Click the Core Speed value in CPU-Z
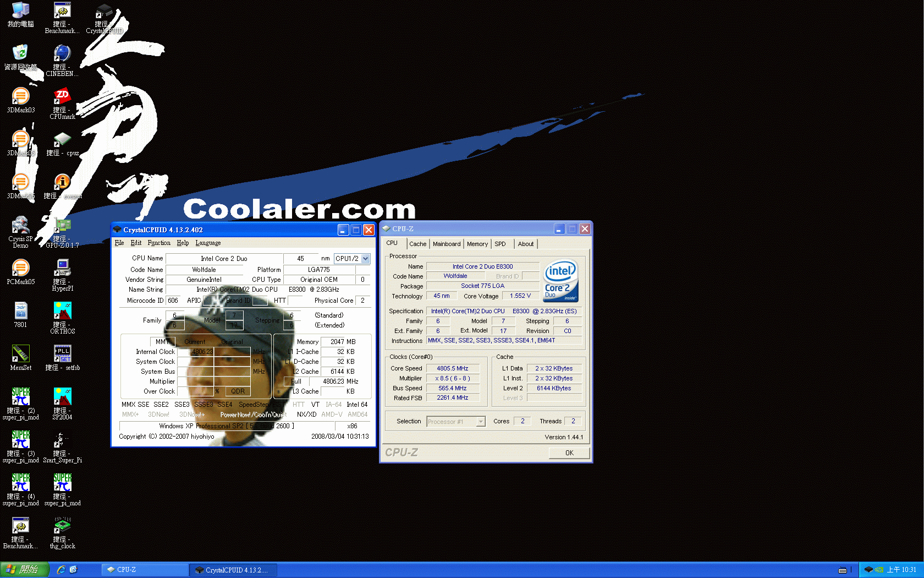This screenshot has width=924, height=578. click(x=453, y=369)
